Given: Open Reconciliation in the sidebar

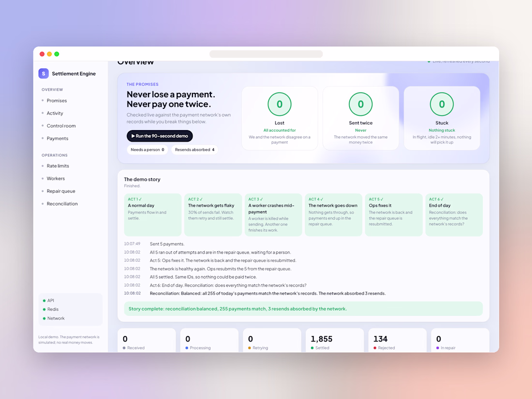Looking at the screenshot, I should pyautogui.click(x=62, y=204).
